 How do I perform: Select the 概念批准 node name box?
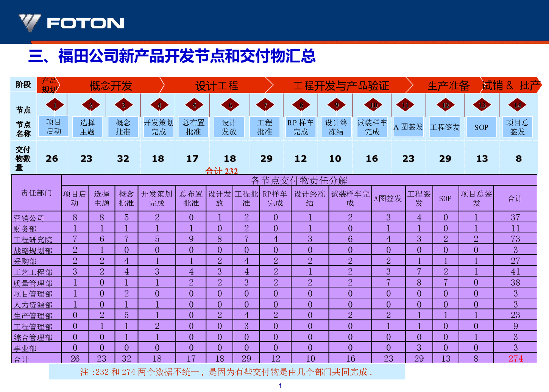coord(123,127)
